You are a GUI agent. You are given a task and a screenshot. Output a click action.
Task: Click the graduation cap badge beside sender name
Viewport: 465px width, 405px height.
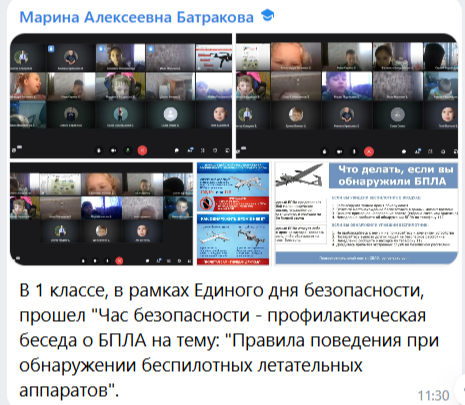pos(267,15)
